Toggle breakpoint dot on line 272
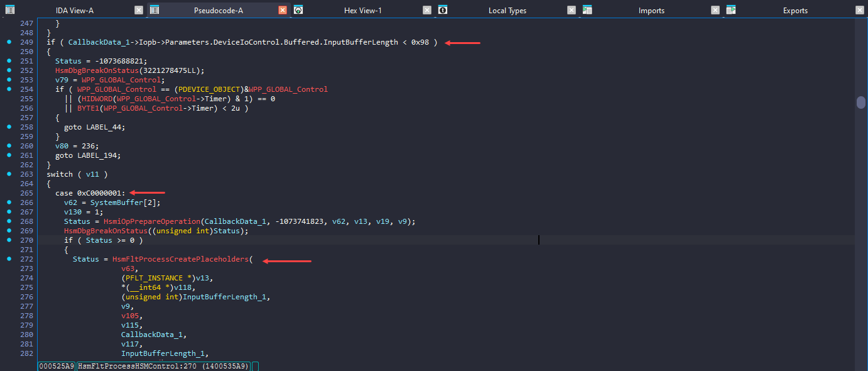 coord(9,259)
